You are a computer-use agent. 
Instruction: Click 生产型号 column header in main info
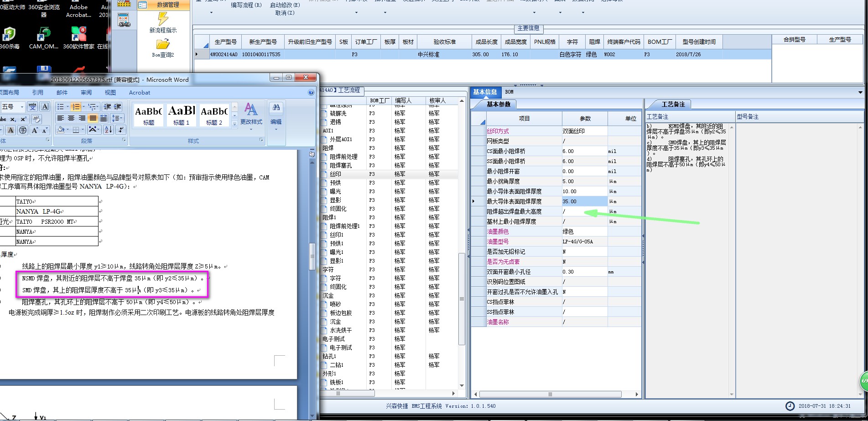pyautogui.click(x=225, y=42)
